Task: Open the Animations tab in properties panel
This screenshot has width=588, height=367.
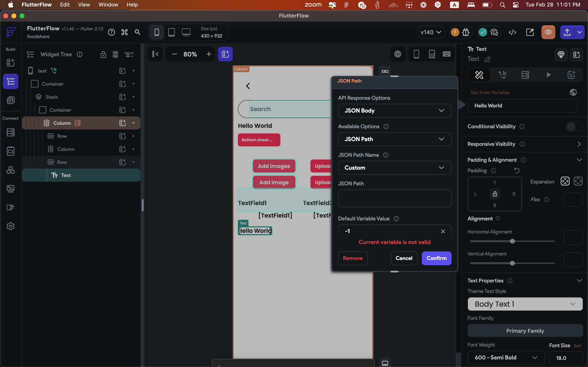Action: click(x=548, y=75)
